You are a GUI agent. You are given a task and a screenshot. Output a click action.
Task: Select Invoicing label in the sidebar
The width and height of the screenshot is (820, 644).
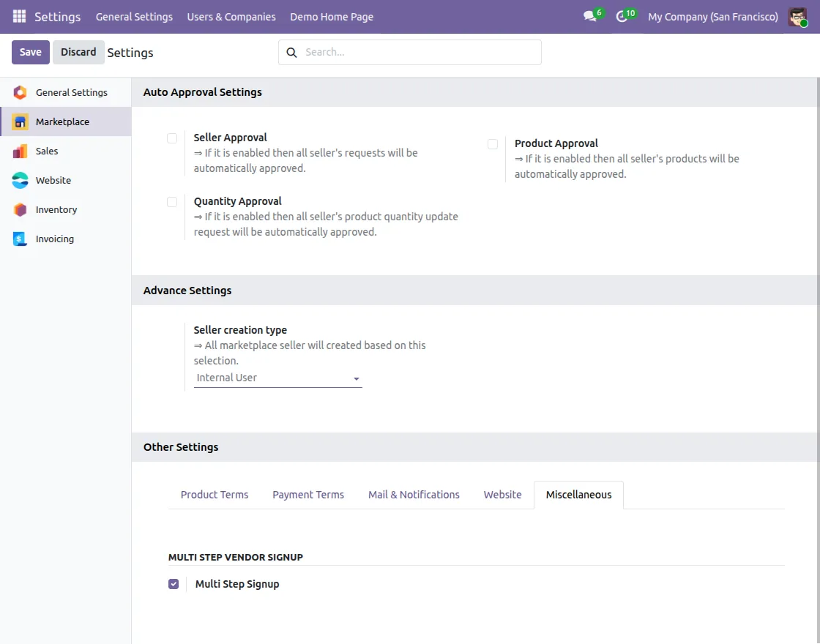(x=55, y=239)
